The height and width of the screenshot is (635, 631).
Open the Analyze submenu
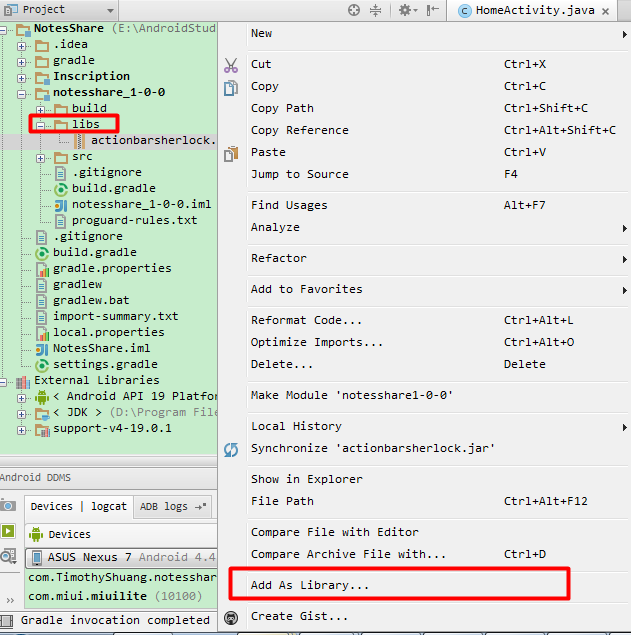tap(439, 227)
